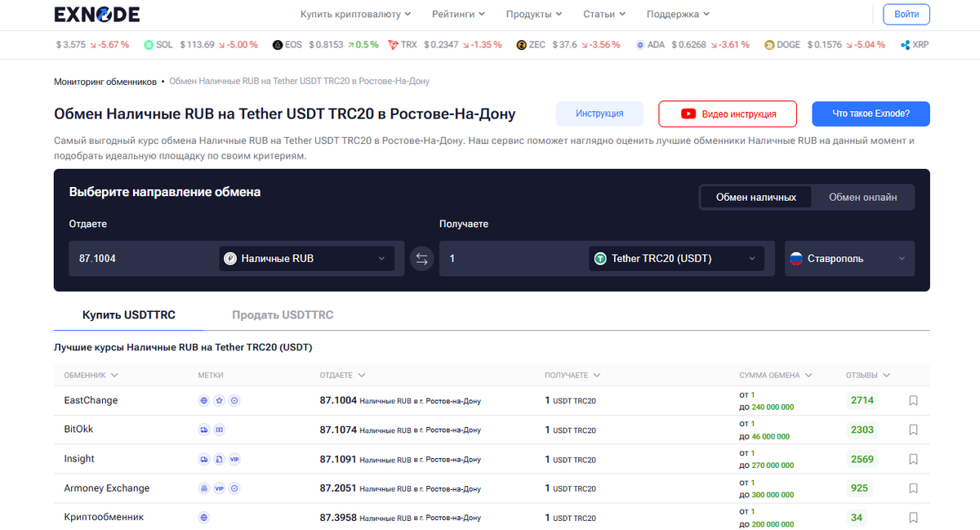Click the globe tag icon for Криптообменник
The height and width of the screenshot is (530, 980).
click(204, 518)
